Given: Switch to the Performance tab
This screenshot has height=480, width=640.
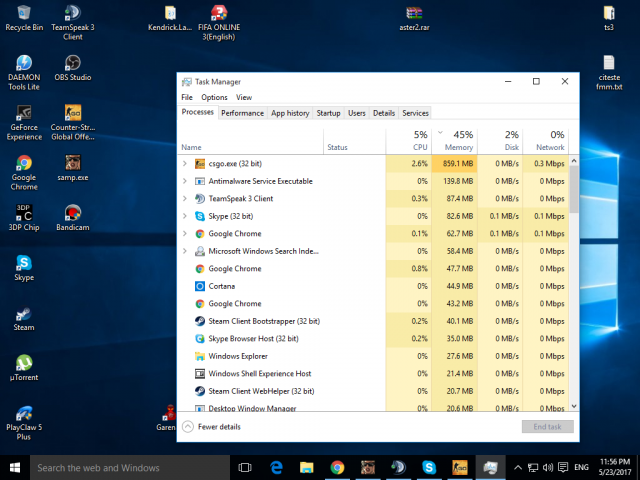Looking at the screenshot, I should (x=242, y=113).
